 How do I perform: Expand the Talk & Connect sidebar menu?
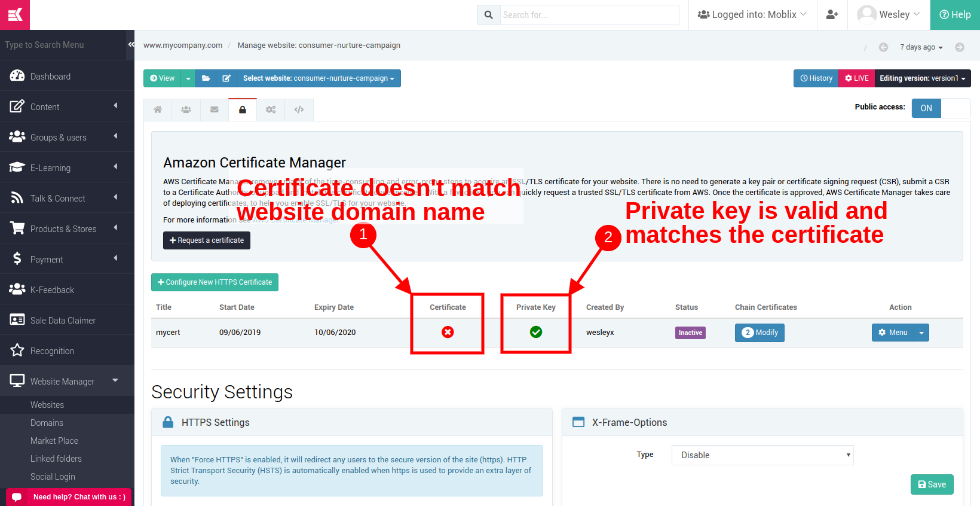[x=67, y=198]
